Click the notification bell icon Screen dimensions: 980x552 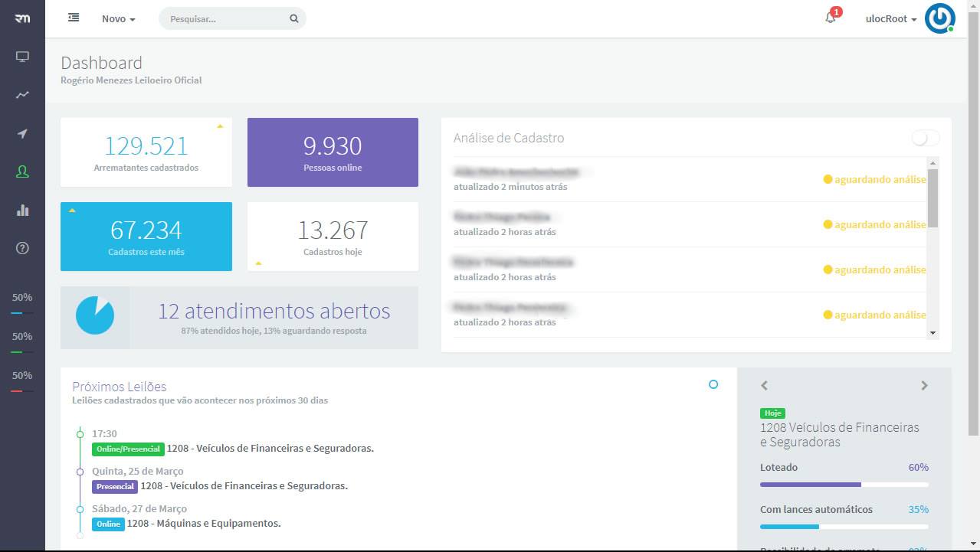[830, 18]
